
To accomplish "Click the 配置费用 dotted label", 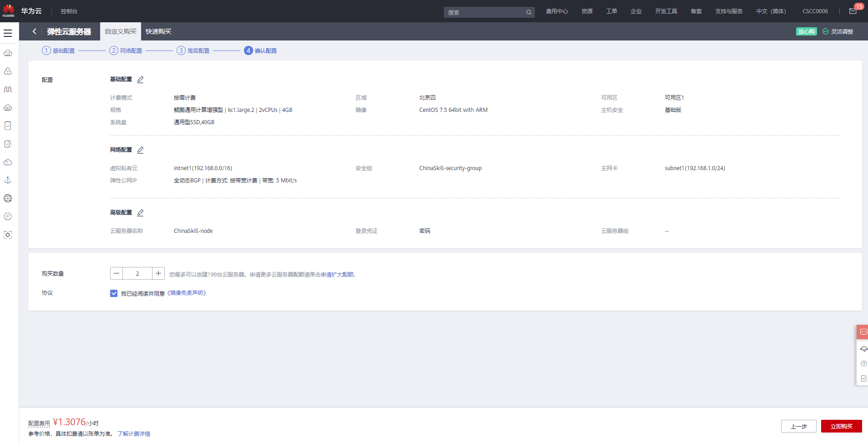I will tap(39, 423).
